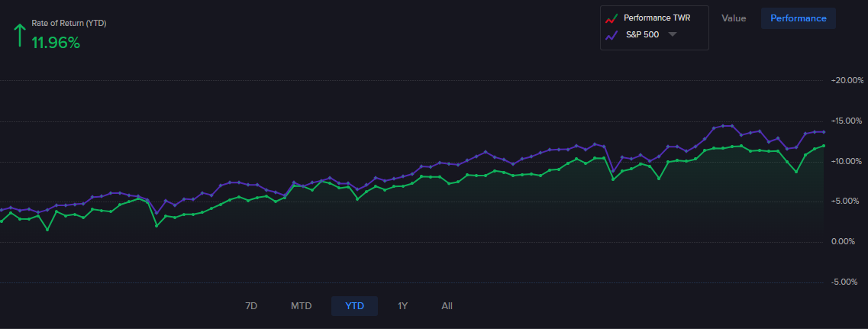Select the 1Y time range
This screenshot has height=329, width=868.
tap(402, 306)
